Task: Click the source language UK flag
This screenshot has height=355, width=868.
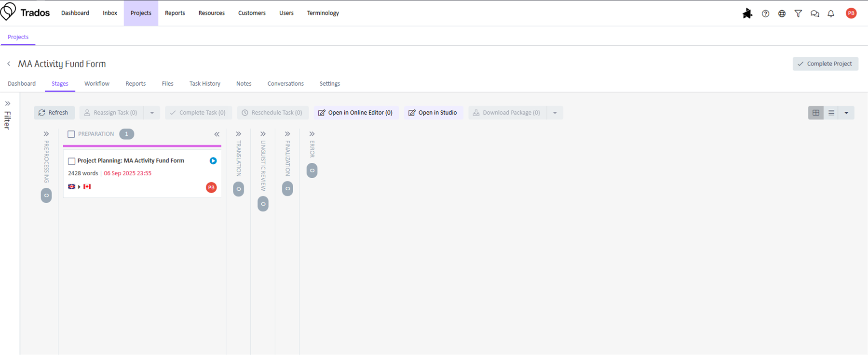Action: [x=72, y=186]
